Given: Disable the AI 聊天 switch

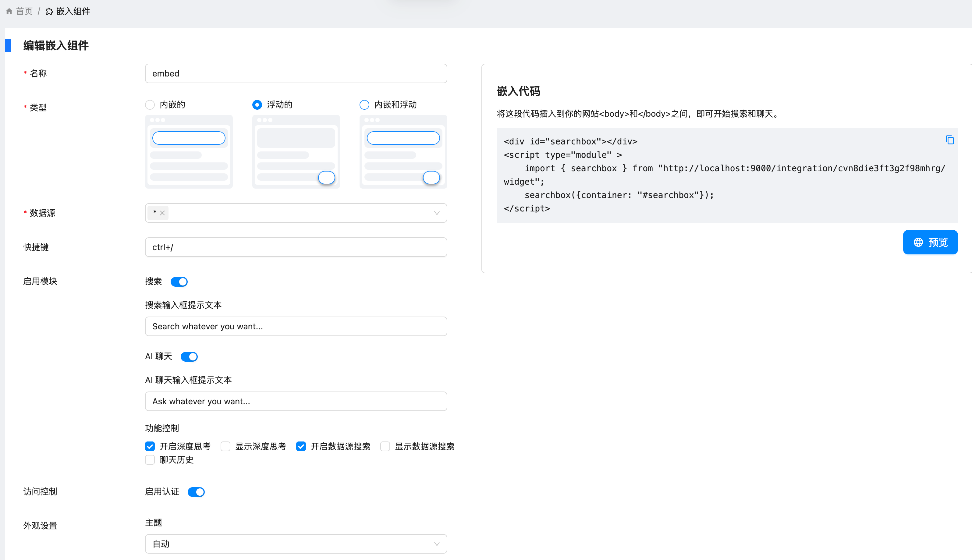Looking at the screenshot, I should 189,356.
